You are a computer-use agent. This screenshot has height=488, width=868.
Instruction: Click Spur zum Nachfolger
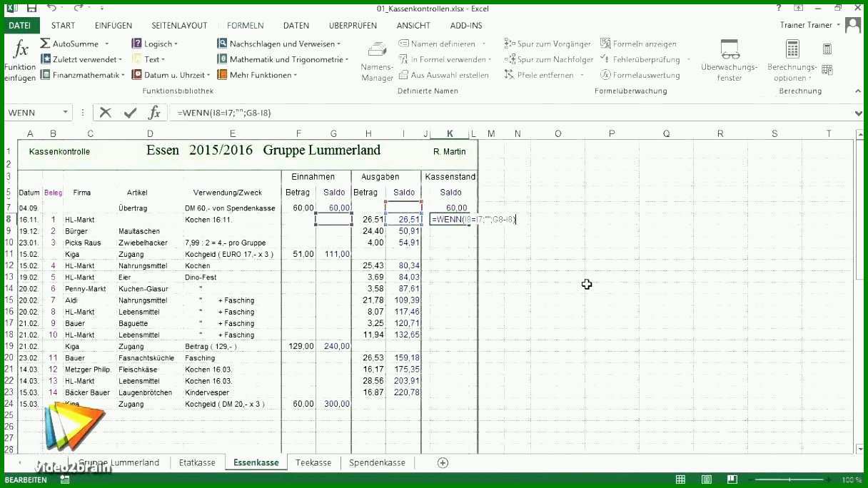pyautogui.click(x=549, y=60)
